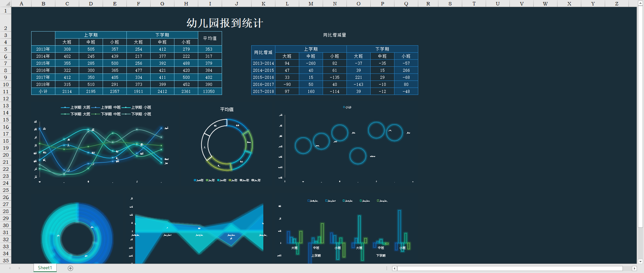Select the 同比增减 header cell
The height and width of the screenshot is (273, 644).
pyautogui.click(x=263, y=53)
